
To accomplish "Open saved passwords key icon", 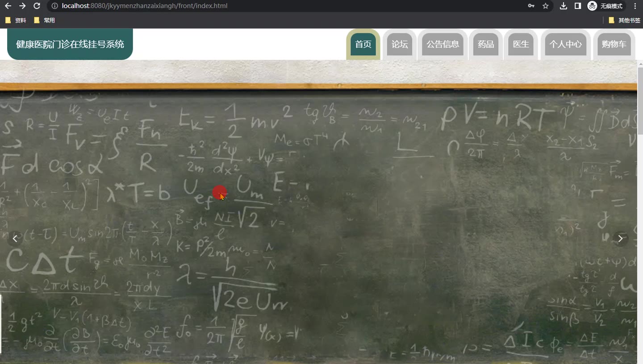I will pyautogui.click(x=531, y=6).
